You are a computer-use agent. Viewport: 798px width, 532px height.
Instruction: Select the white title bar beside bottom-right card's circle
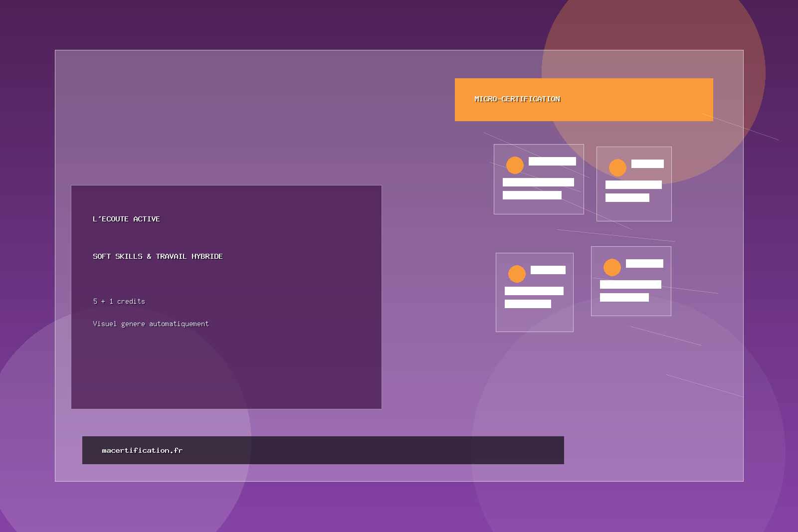pos(644,263)
